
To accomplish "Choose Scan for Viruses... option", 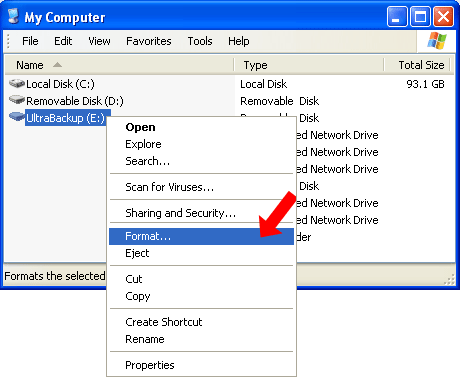I will tap(201, 187).
